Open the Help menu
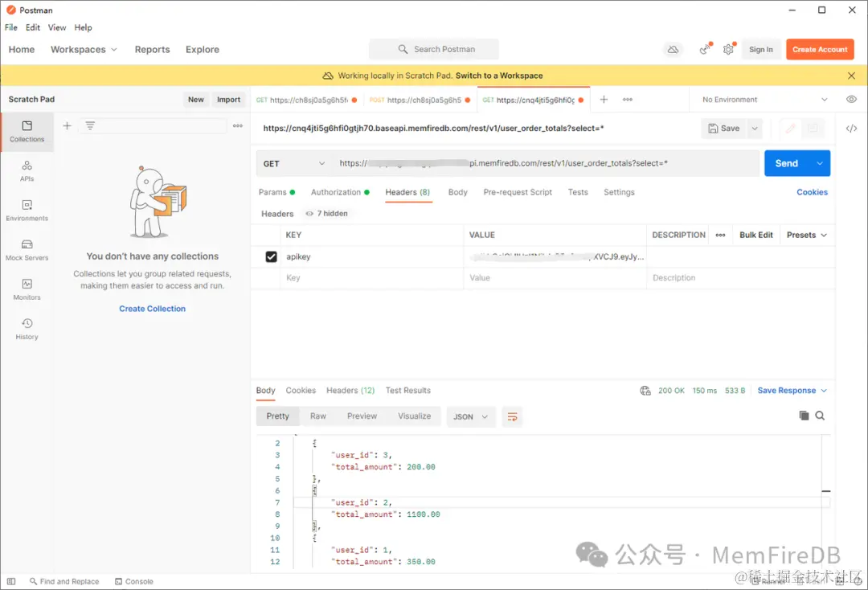868x590 pixels. (83, 27)
